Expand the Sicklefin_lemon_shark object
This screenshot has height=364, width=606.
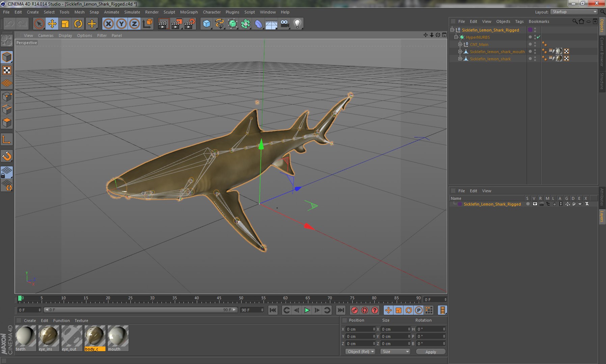(x=460, y=59)
